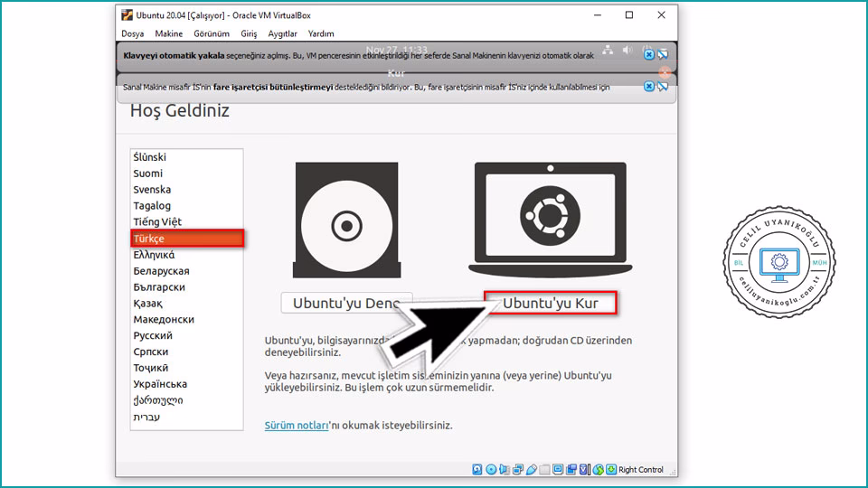The height and width of the screenshot is (488, 868).
Task: Click the Ubuntu network indicator icon
Action: pos(608,50)
